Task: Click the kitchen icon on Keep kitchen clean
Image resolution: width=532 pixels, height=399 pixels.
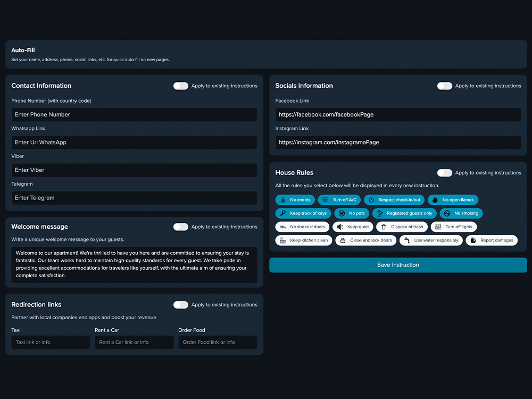Action: tap(282, 240)
